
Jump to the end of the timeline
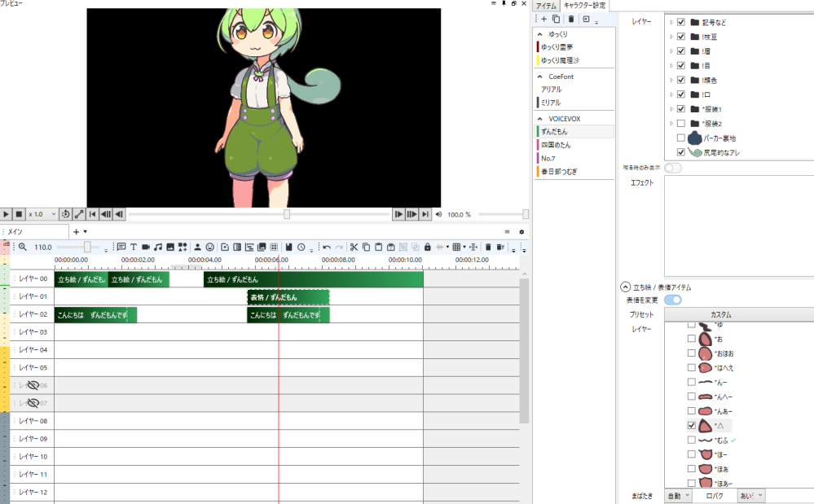pos(425,214)
